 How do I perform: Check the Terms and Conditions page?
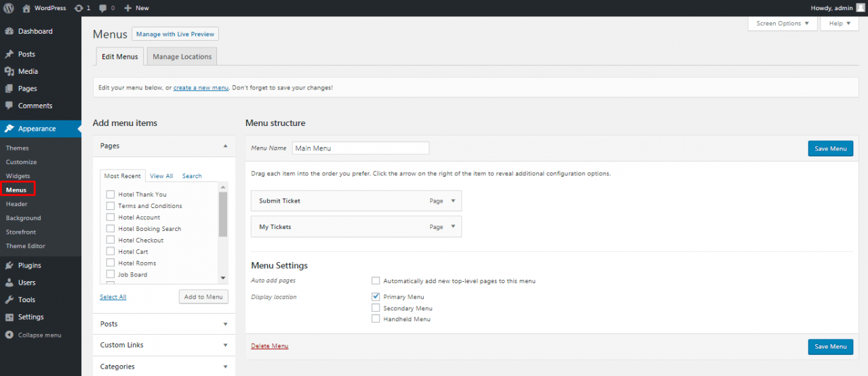coord(110,206)
